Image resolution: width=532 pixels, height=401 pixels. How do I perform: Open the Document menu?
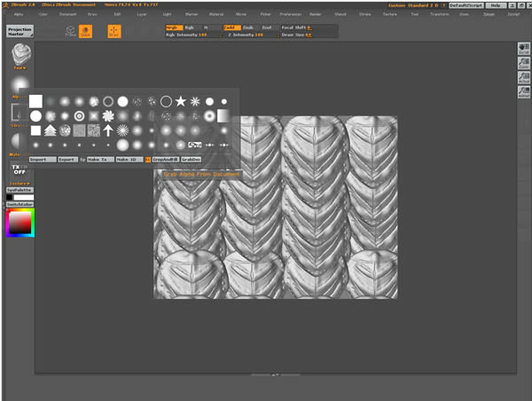[67, 14]
